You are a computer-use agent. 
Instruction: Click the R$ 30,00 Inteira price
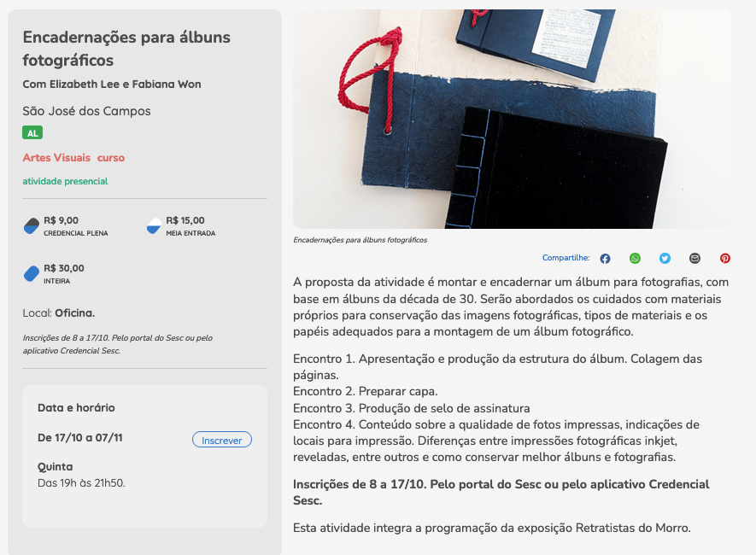(64, 273)
